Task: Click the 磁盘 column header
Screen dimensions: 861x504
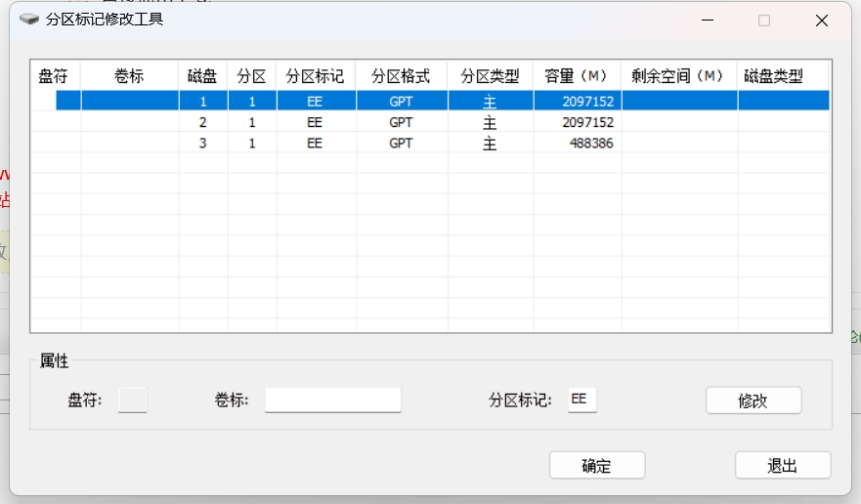Action: [x=202, y=76]
